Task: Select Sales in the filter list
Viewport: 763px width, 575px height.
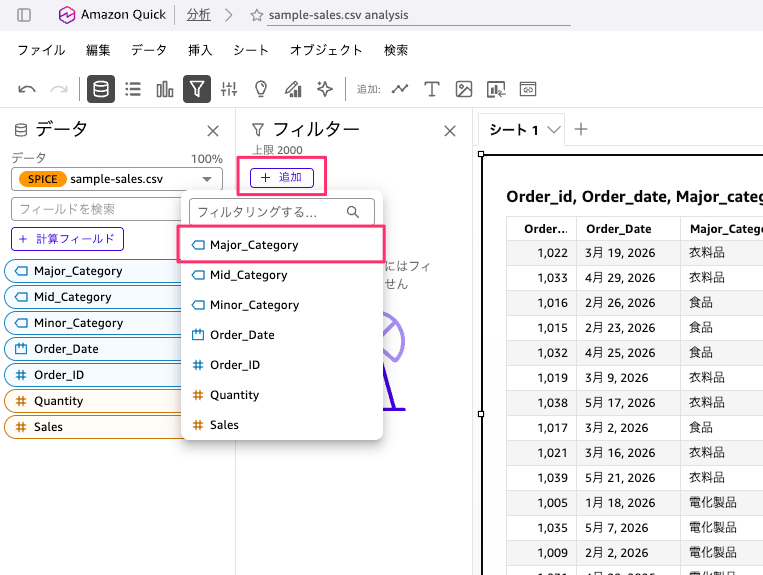Action: pyautogui.click(x=282, y=425)
